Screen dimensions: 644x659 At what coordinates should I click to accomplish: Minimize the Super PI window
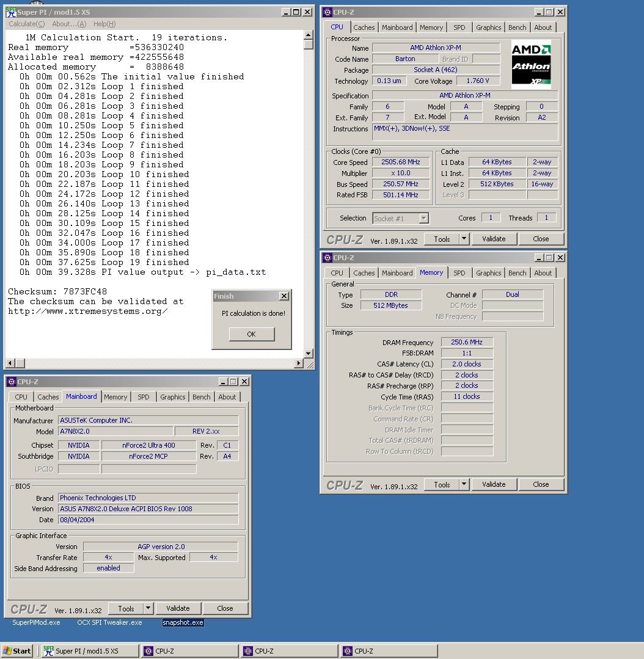(x=286, y=12)
